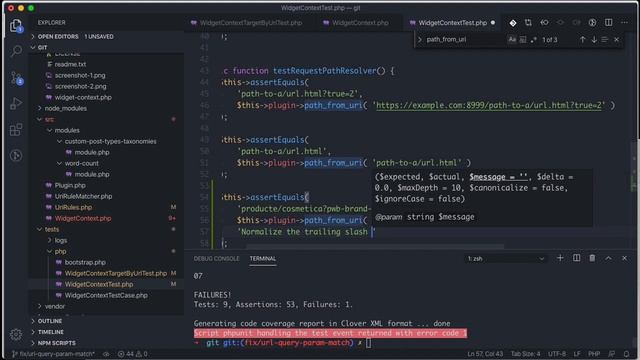
Task: Go to the previous change icon
Action: tap(544, 23)
